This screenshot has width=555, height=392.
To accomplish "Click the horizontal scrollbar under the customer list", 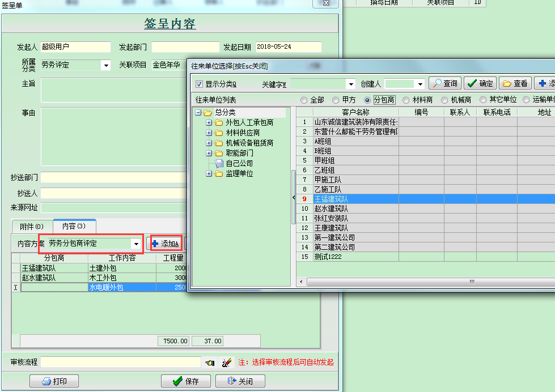I will [x=425, y=282].
